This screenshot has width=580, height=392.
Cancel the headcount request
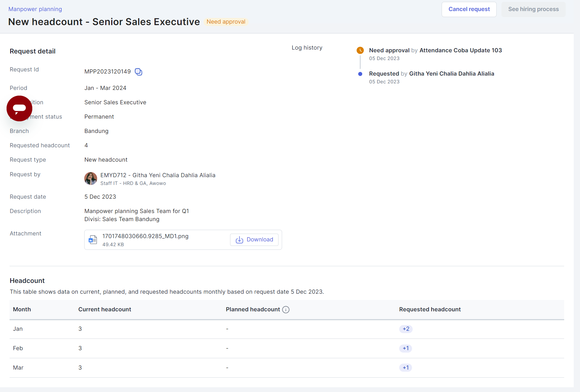coord(469,9)
